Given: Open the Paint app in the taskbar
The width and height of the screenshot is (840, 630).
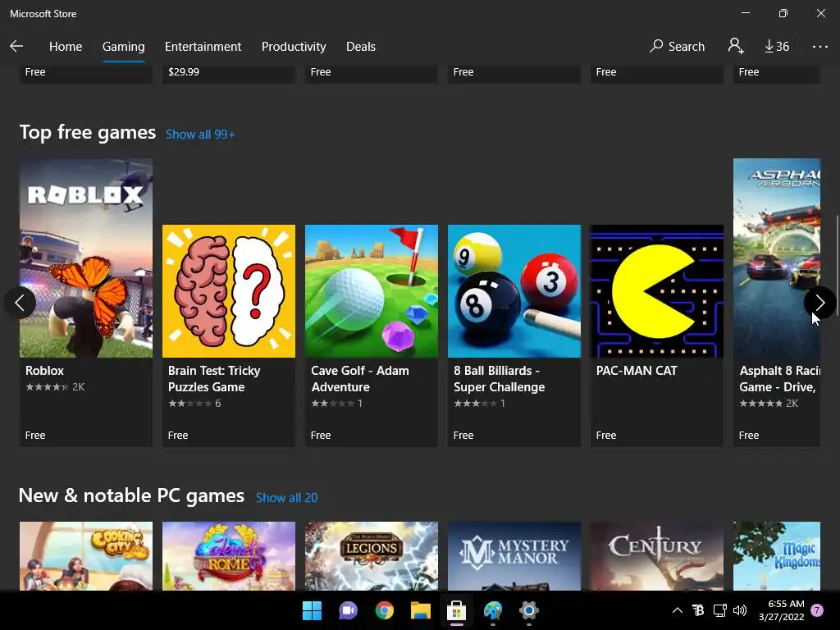Looking at the screenshot, I should (x=493, y=610).
